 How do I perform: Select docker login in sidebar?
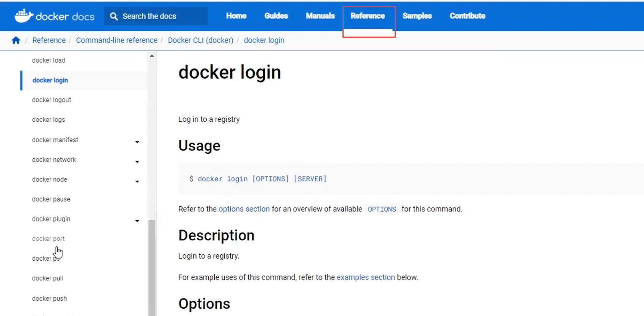(x=50, y=80)
